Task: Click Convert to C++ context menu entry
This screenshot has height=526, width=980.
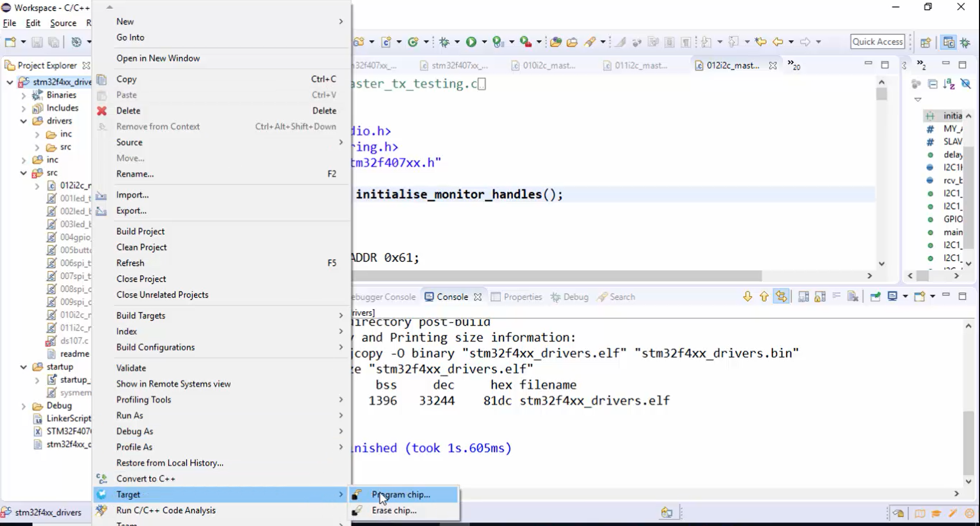Action: tap(222, 478)
